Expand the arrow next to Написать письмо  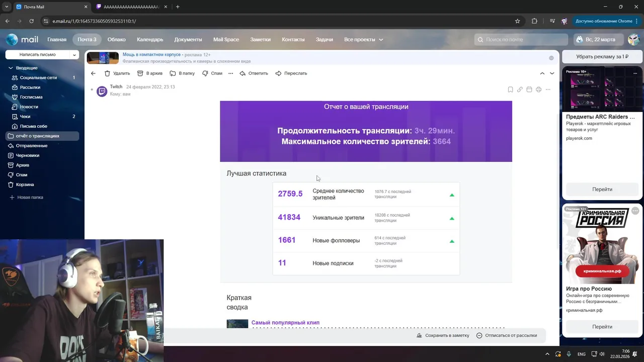[74, 54]
